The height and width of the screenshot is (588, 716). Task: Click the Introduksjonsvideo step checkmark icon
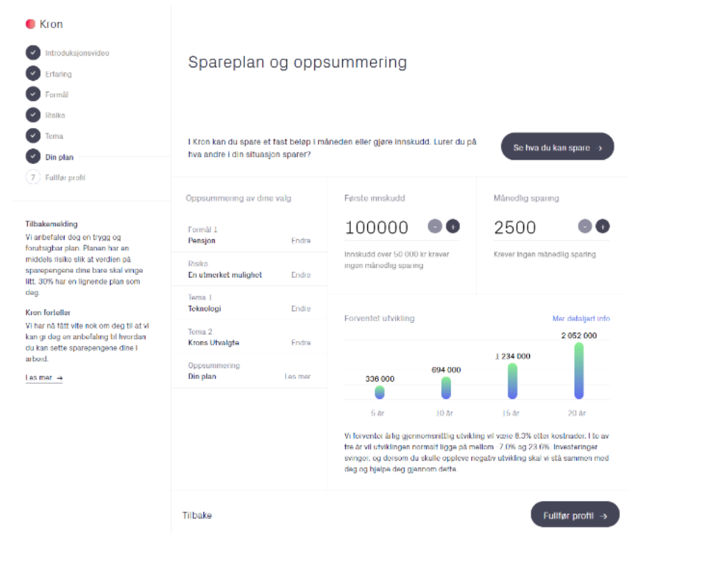pos(33,52)
